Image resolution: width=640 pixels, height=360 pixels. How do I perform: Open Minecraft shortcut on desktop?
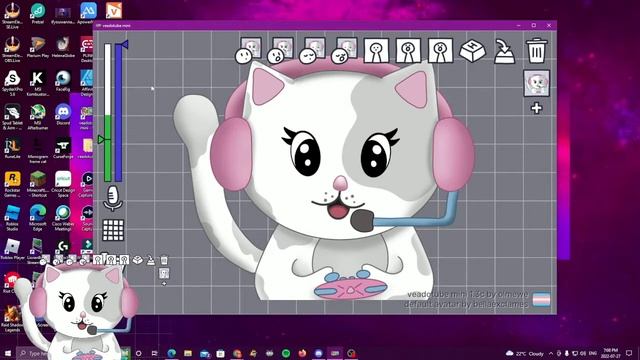pos(38,184)
